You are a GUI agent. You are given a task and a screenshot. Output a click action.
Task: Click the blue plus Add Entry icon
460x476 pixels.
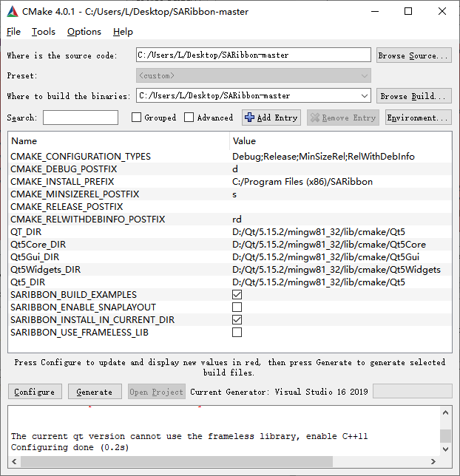249,118
